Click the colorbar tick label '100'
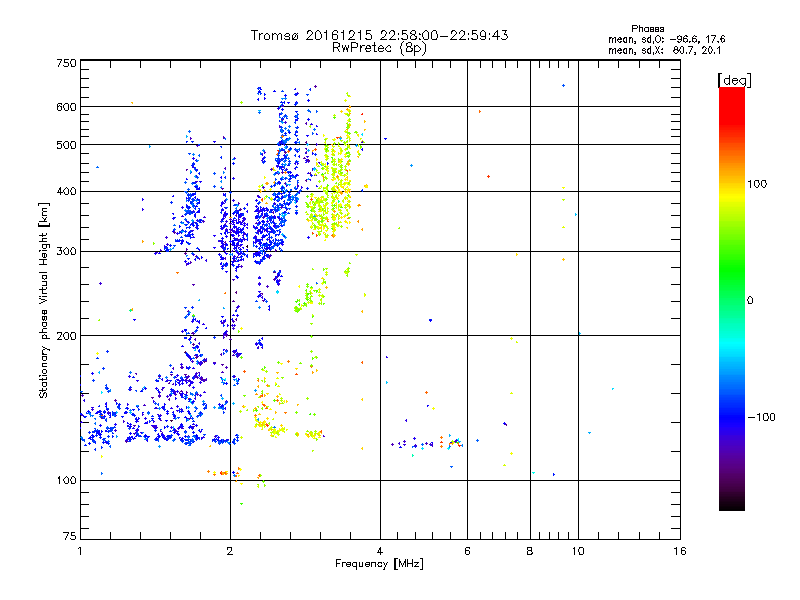Image resolution: width=800 pixels, height=600 pixels. coord(757,184)
